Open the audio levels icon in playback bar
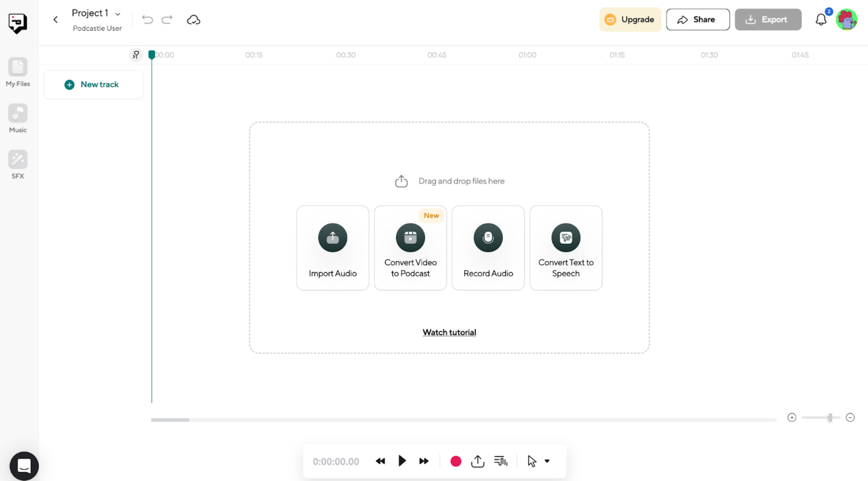 pos(500,461)
